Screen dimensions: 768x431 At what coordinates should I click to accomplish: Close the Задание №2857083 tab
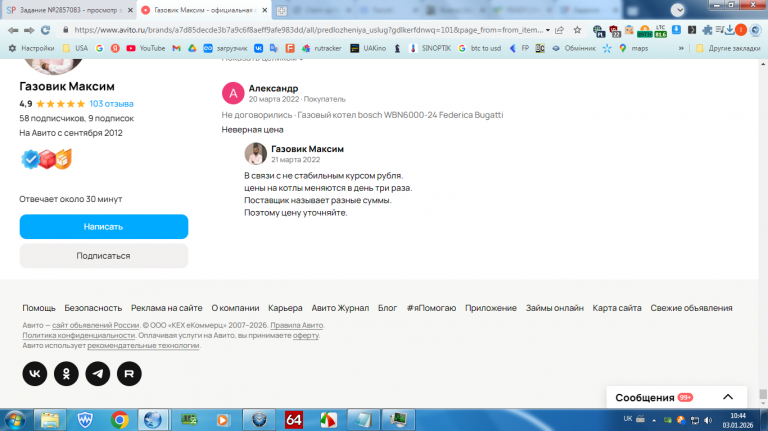tap(130, 10)
